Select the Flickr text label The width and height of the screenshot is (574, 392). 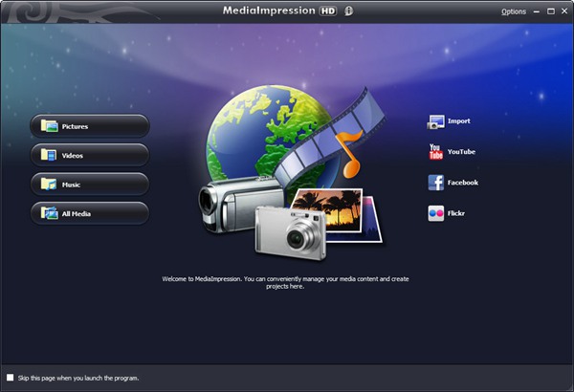point(458,213)
